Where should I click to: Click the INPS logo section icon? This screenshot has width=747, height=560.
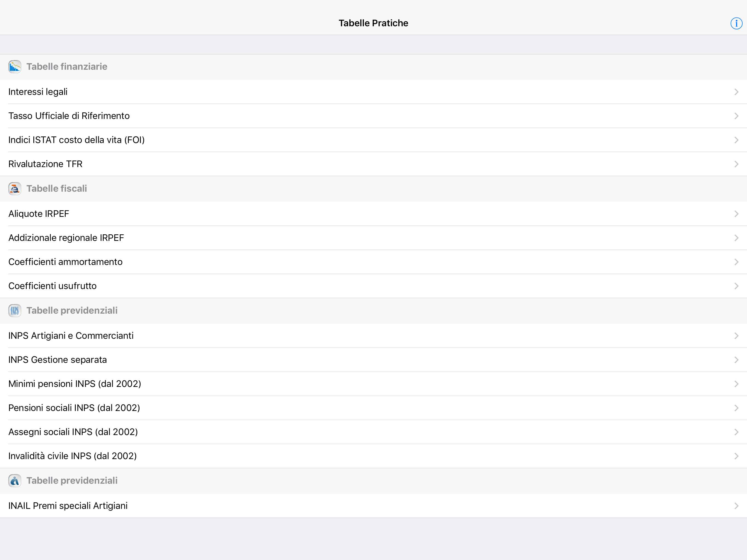click(x=15, y=311)
